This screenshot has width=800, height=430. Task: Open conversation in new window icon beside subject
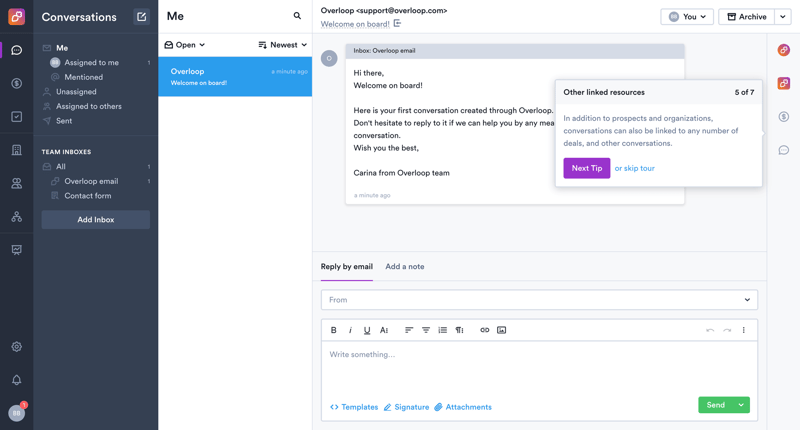pyautogui.click(x=397, y=23)
